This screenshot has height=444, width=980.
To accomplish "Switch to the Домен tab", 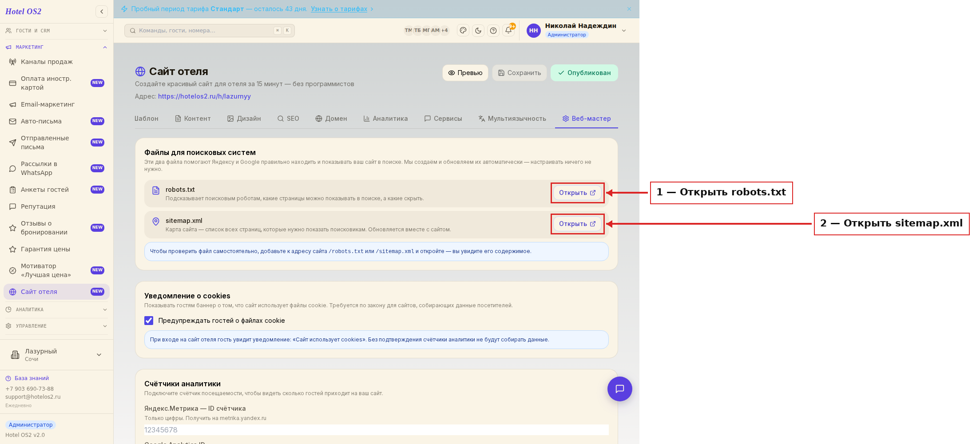I will 331,119.
